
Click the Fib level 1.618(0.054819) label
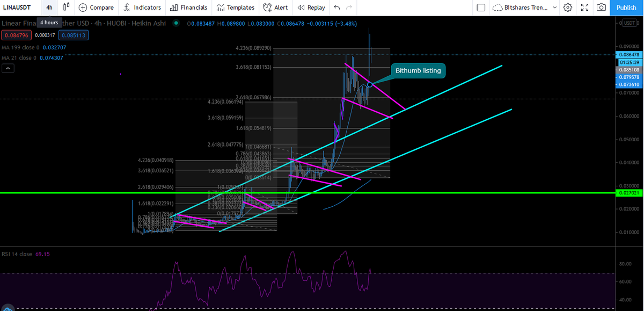253,128
